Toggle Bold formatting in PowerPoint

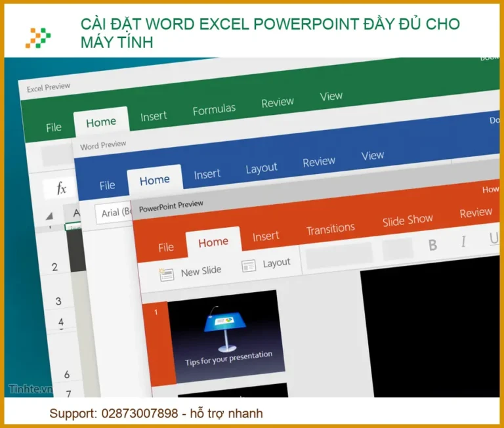pyautogui.click(x=432, y=245)
